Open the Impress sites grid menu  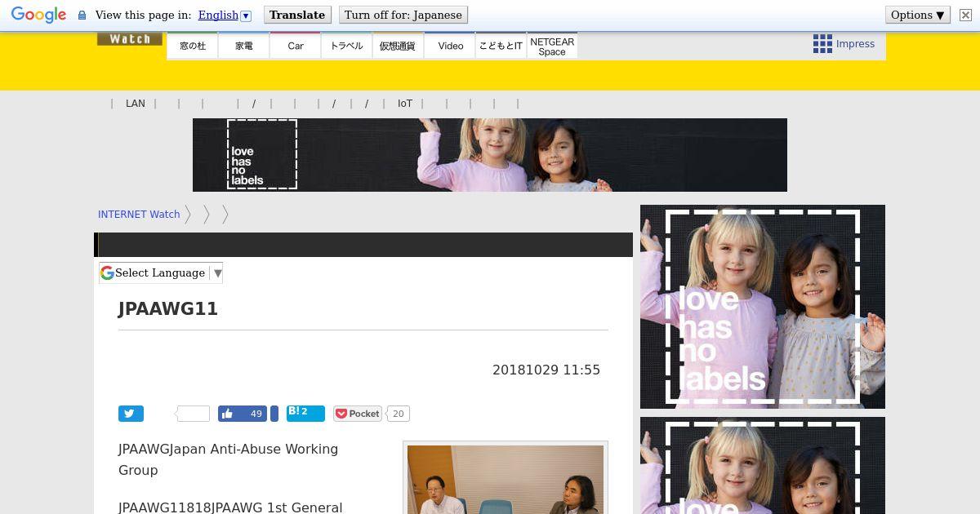pyautogui.click(x=844, y=44)
